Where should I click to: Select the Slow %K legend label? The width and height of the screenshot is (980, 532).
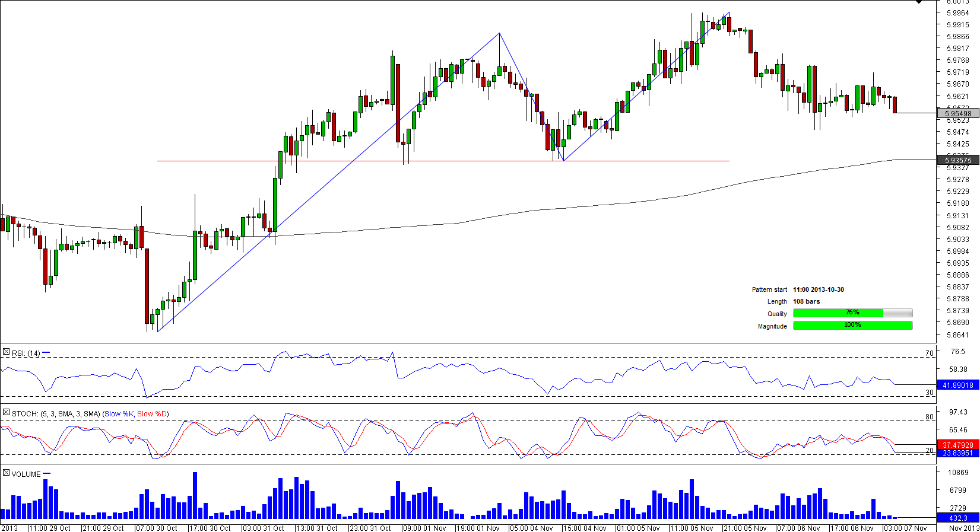pos(119,414)
